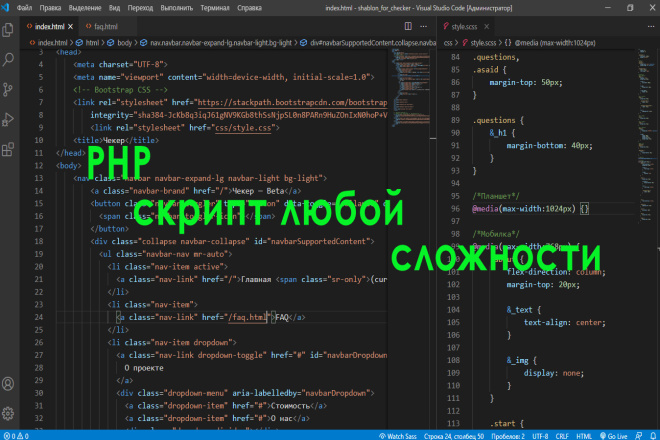
Task: Click the text text-align: center
Action: [x=564, y=322]
